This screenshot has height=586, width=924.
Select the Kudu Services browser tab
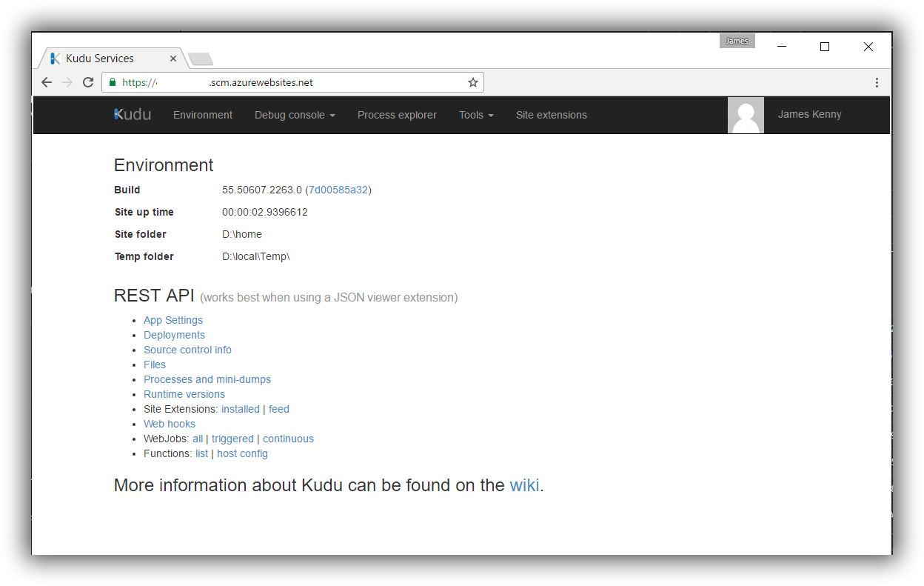(114, 59)
